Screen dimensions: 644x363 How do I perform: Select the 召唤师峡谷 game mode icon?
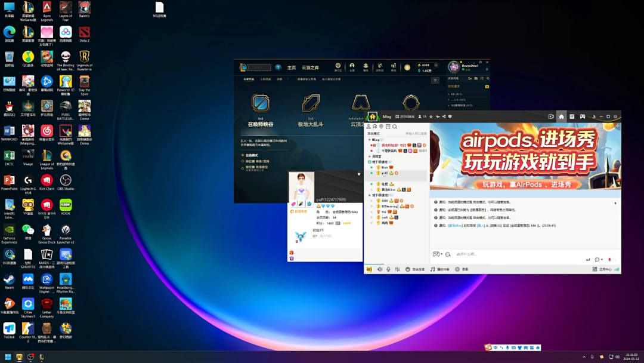coord(261,103)
